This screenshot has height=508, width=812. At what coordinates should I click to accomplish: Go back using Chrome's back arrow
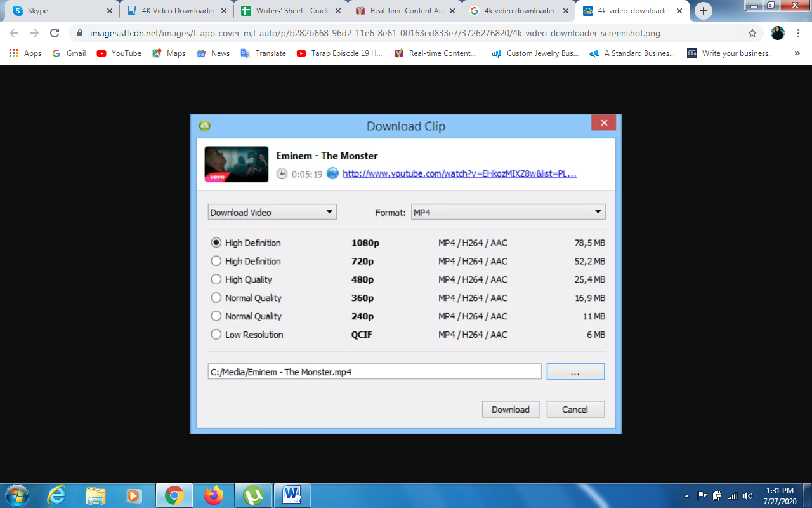[14, 33]
